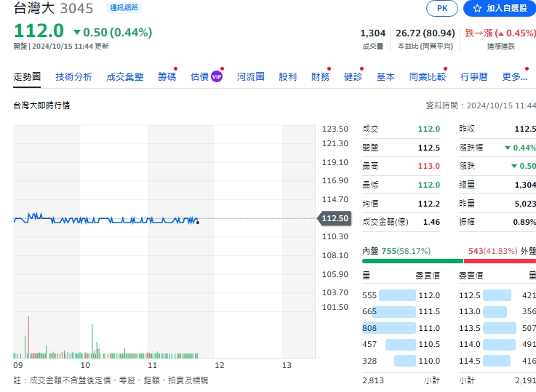536x392 pixels.
Task: Select the 行事曆 tab
Action: pos(473,76)
